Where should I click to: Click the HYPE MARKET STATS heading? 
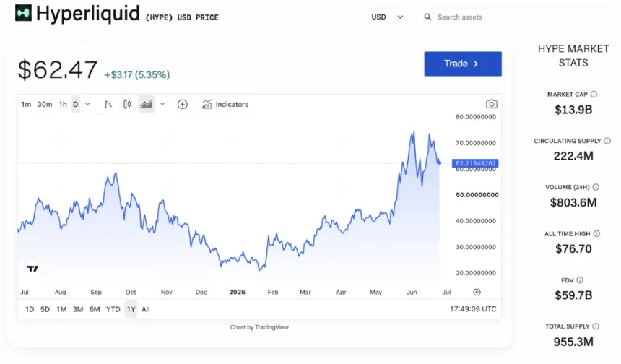573,56
